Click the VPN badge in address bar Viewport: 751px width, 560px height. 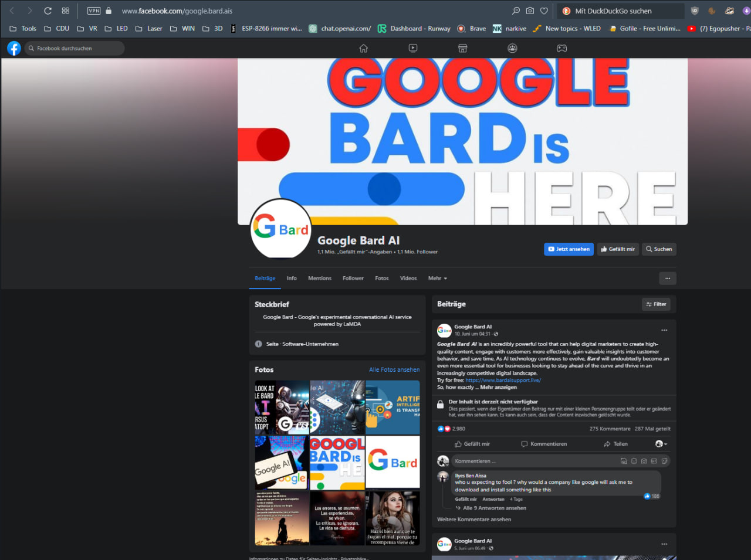(x=94, y=11)
